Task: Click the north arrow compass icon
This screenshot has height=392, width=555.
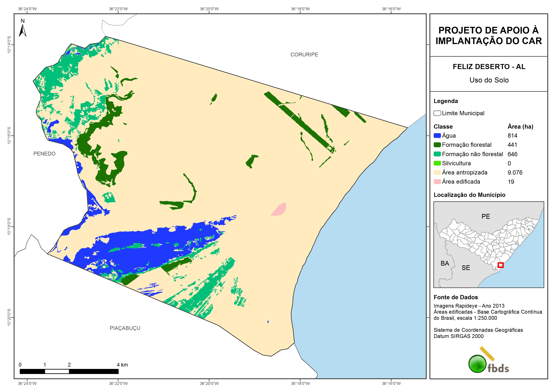Action: 22,29
